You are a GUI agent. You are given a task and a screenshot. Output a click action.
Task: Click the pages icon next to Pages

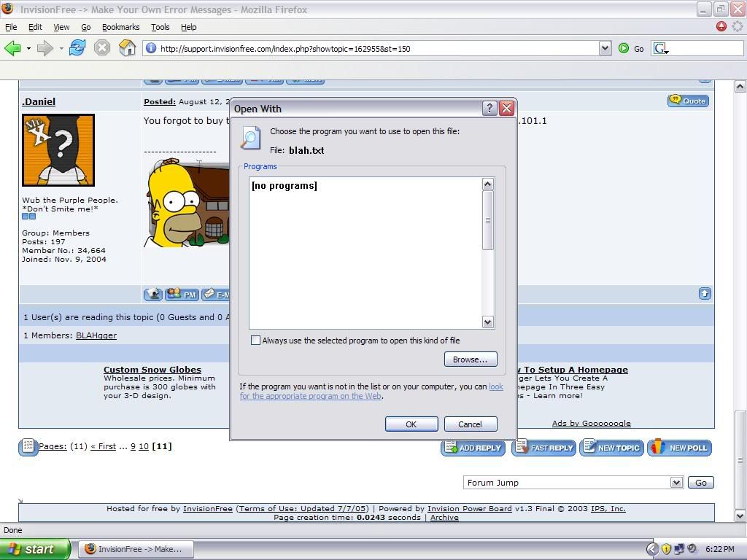28,447
